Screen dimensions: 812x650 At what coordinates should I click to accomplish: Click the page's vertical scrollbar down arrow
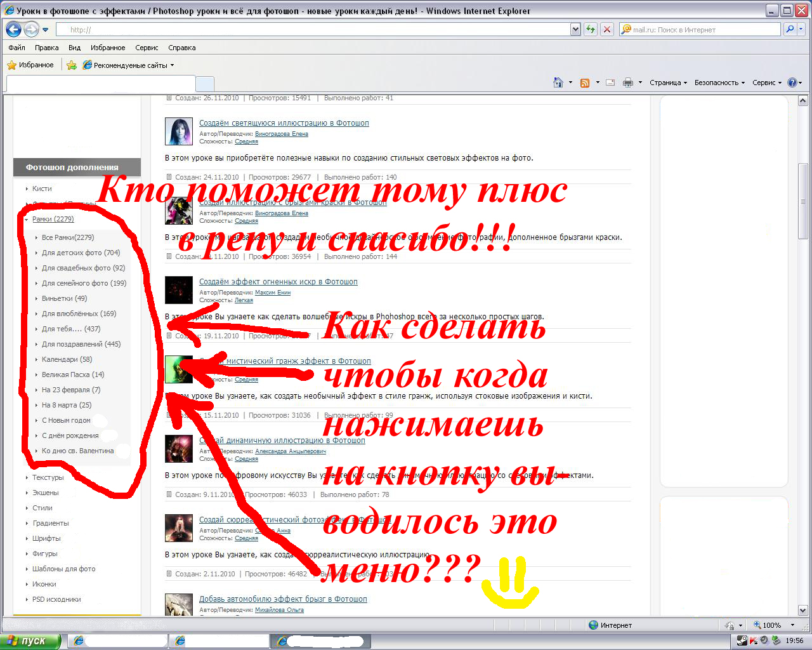coord(802,611)
